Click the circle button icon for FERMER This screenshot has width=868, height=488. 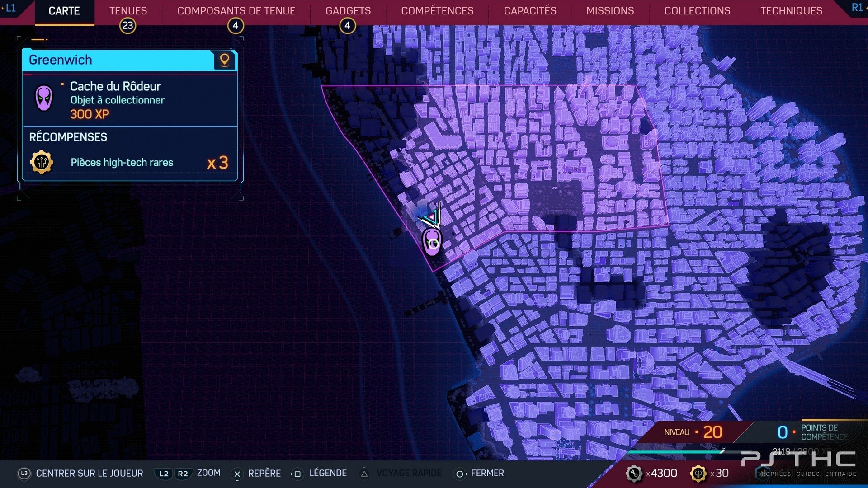tap(460, 474)
